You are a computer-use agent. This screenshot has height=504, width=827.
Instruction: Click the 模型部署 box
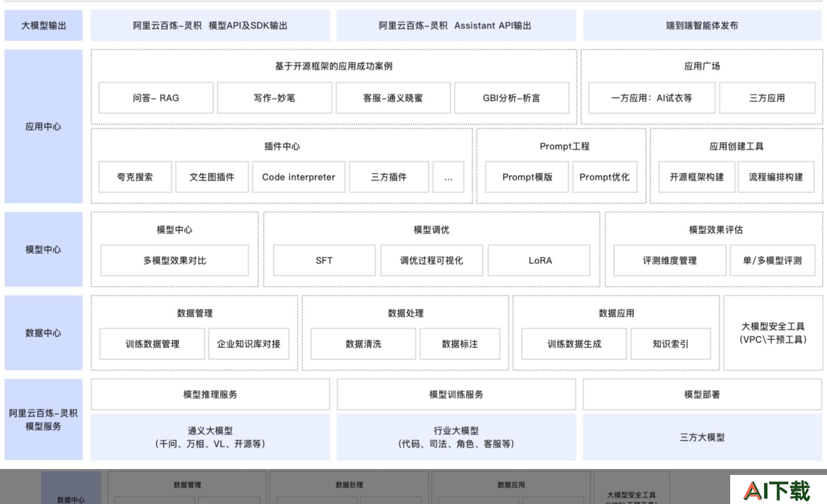(x=702, y=395)
